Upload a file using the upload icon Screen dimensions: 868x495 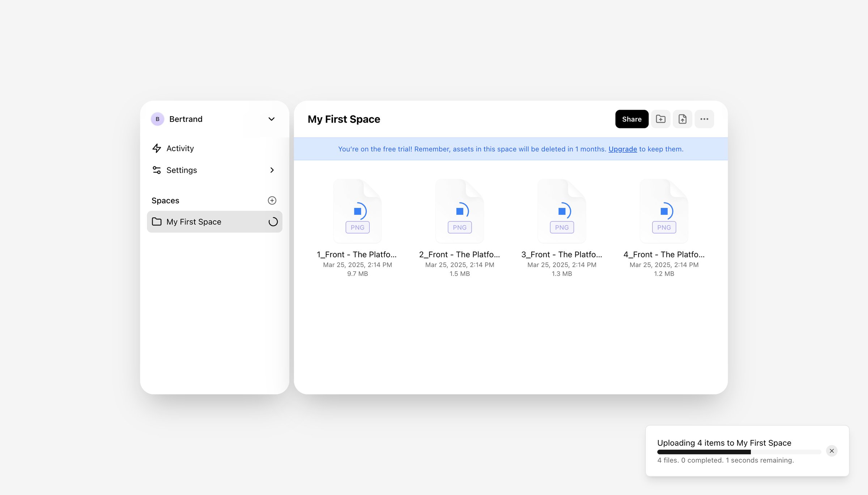pos(682,119)
